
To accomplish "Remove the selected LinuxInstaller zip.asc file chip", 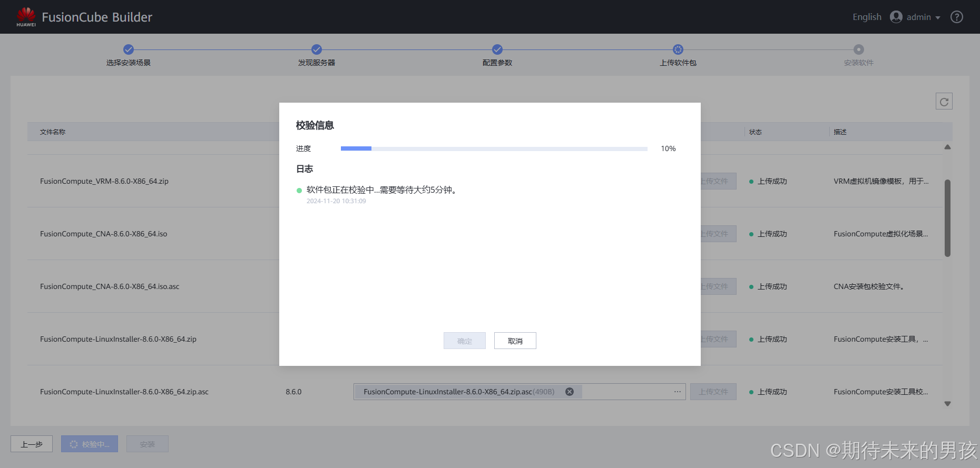I will [570, 392].
